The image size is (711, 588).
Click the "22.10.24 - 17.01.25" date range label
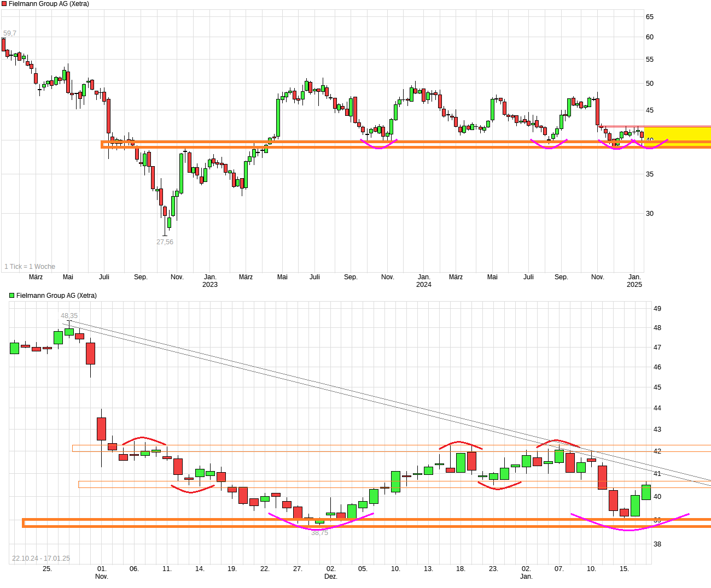click(x=40, y=558)
